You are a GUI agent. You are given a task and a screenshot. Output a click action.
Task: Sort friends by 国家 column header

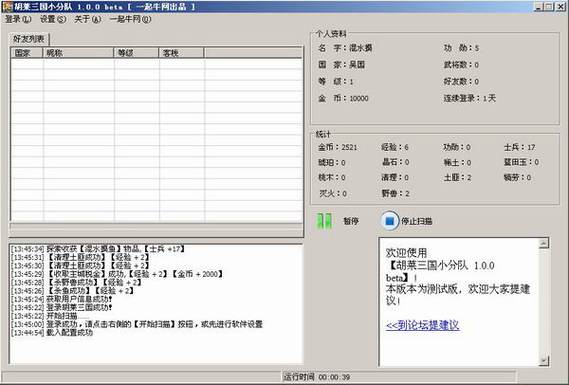tap(26, 53)
